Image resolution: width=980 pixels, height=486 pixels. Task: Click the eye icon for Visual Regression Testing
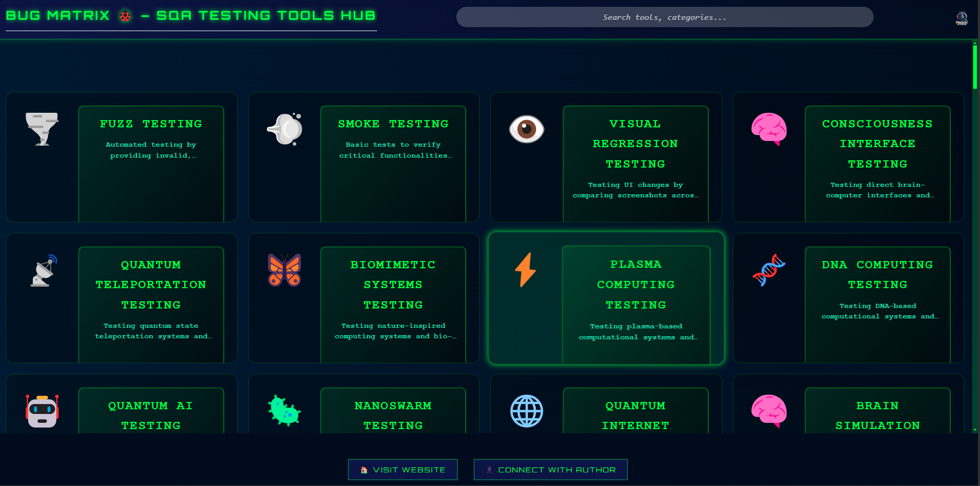pos(527,129)
